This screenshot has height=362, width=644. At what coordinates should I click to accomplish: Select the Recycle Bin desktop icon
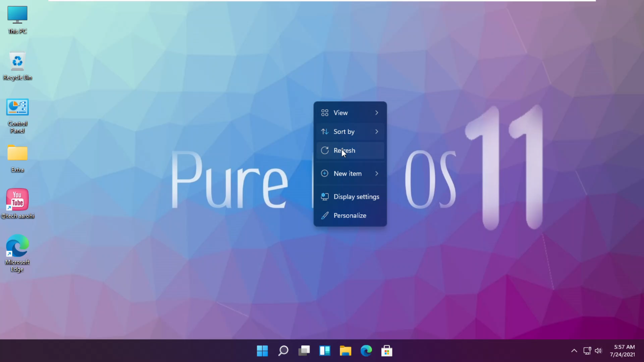coord(17,66)
